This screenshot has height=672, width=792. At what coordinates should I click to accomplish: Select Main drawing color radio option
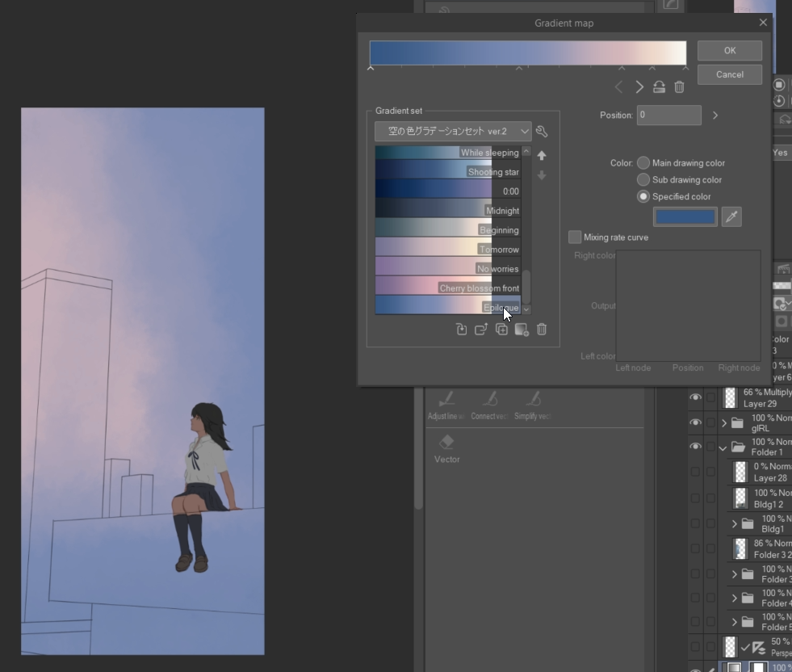point(643,163)
